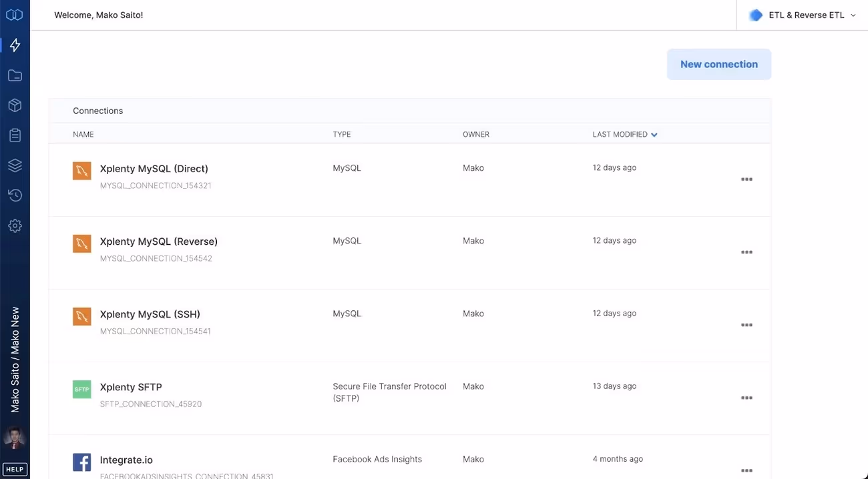The width and height of the screenshot is (868, 479).
Task: Open Xplenty MySQL (Reverse) connection
Action: (159, 242)
